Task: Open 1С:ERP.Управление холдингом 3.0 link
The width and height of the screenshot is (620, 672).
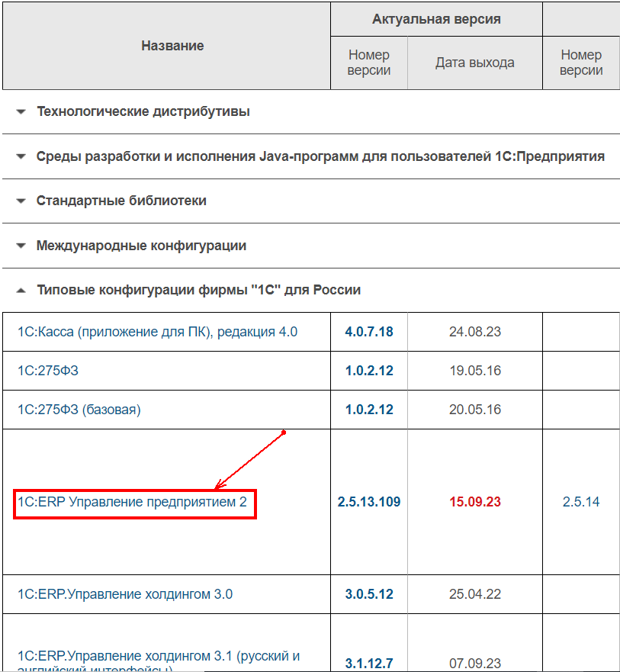Action: click(125, 594)
